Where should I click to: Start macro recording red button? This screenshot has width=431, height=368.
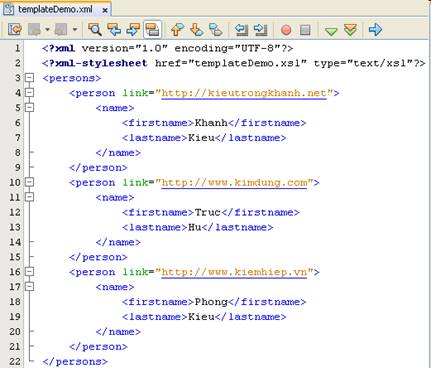[286, 30]
